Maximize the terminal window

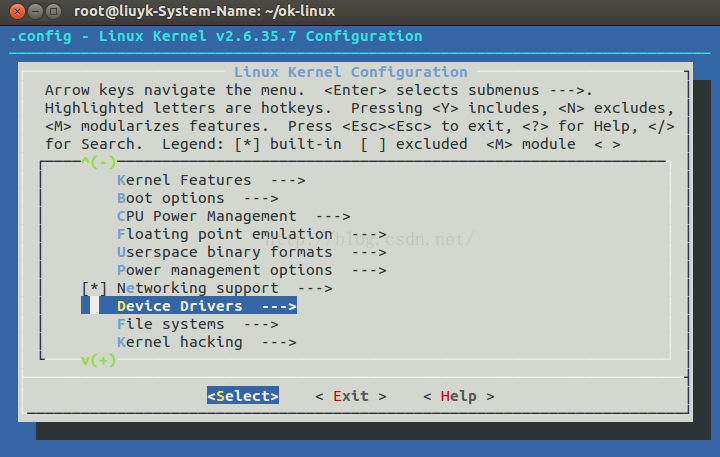[x=54, y=11]
